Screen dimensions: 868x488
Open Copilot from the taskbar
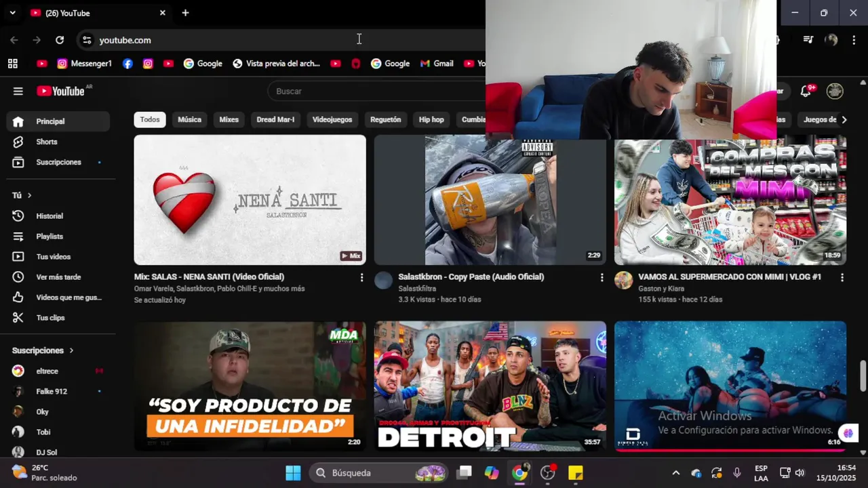(492, 472)
